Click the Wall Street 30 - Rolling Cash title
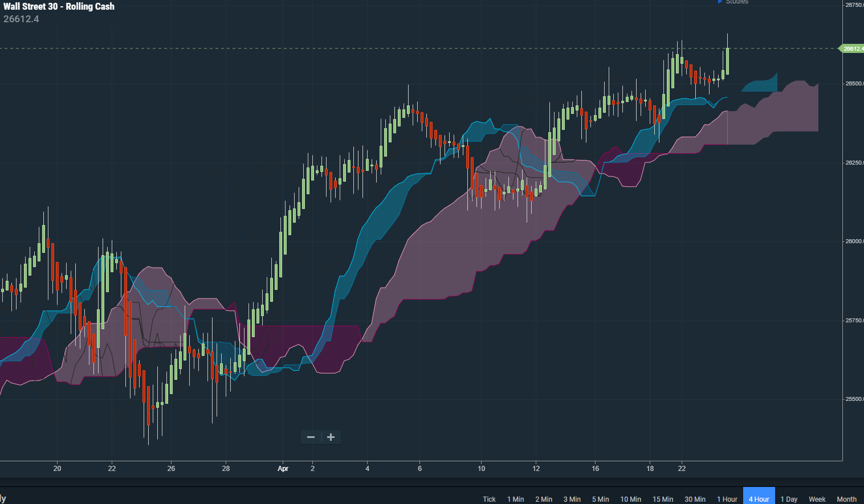 coord(59,6)
